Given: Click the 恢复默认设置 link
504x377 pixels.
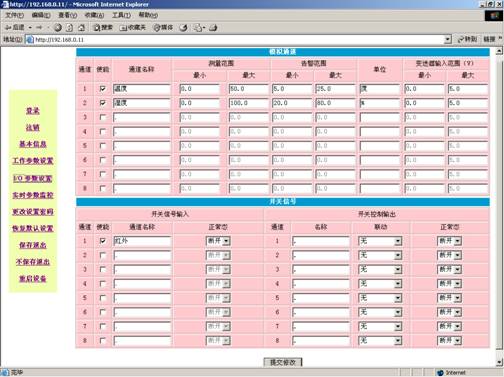Looking at the screenshot, I should (33, 228).
